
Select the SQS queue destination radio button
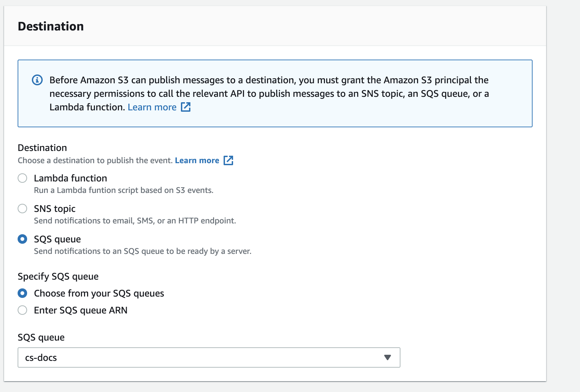[x=22, y=239]
